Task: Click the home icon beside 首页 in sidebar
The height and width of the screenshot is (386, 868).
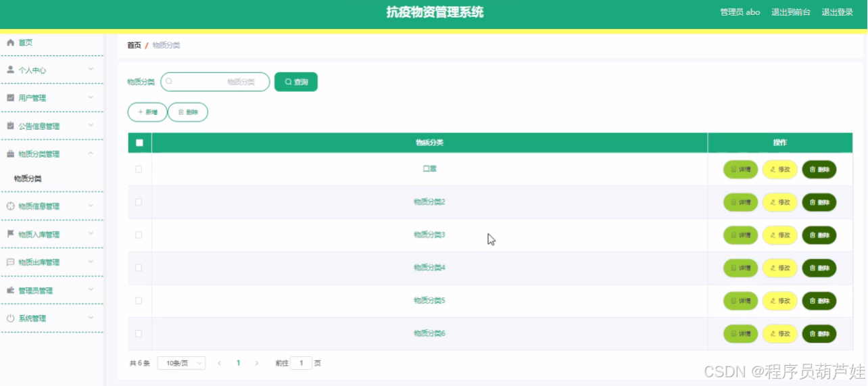Action: 10,43
